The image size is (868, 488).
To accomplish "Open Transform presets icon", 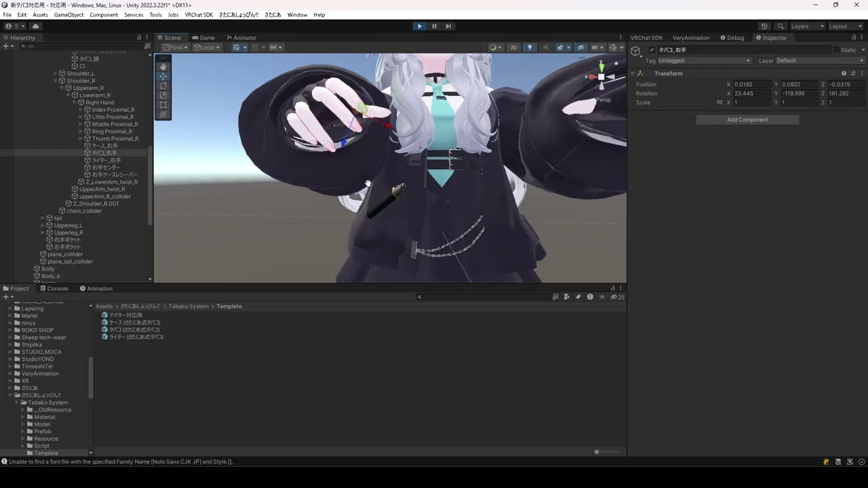I will coord(853,73).
